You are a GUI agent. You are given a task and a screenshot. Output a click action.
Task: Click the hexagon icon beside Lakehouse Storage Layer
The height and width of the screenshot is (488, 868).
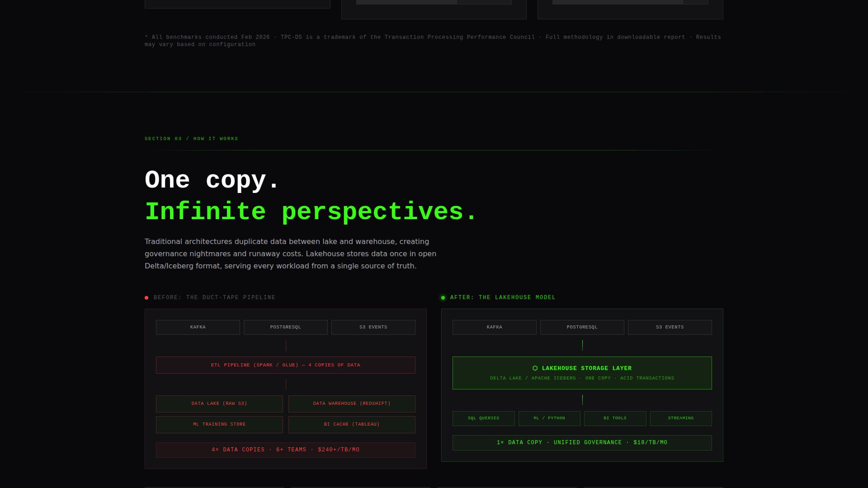[x=535, y=368]
